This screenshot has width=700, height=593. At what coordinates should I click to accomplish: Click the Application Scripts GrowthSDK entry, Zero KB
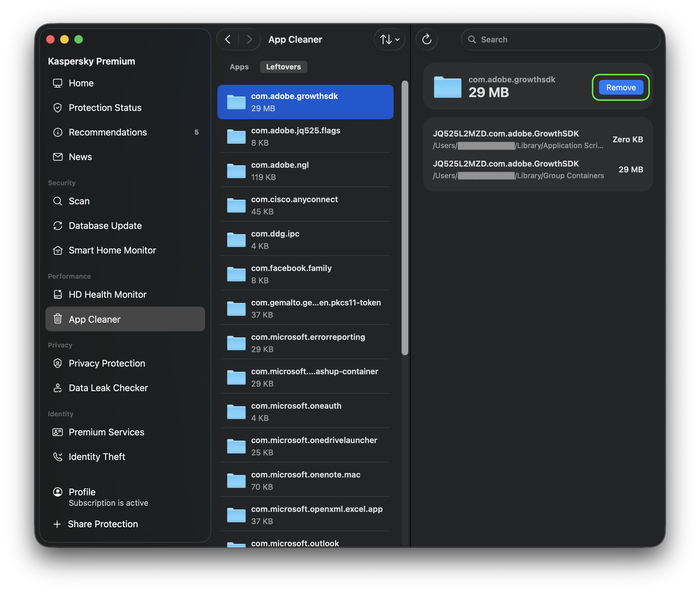pyautogui.click(x=538, y=139)
